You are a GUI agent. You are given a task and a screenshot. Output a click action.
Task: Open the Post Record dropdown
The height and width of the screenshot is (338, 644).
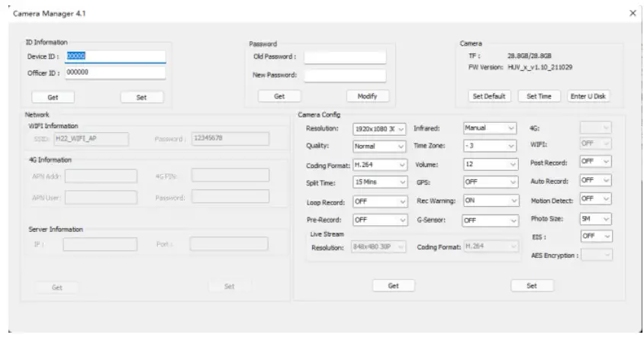[595, 162]
